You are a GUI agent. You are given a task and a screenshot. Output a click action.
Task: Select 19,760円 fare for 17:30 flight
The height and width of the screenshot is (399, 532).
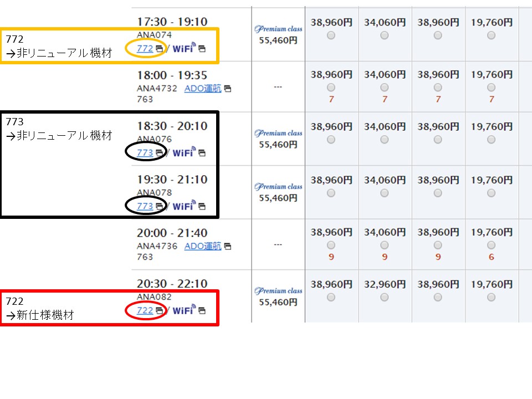[x=492, y=35]
